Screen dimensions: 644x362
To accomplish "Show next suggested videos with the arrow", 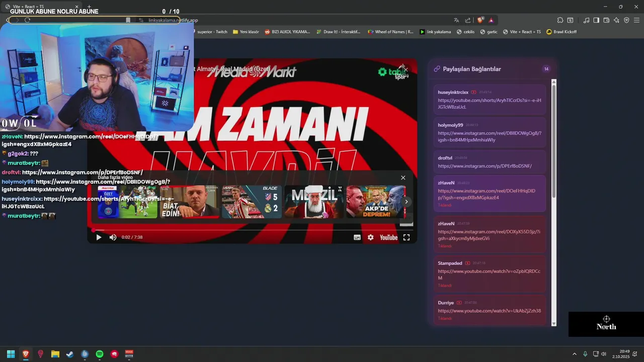I will pyautogui.click(x=406, y=202).
